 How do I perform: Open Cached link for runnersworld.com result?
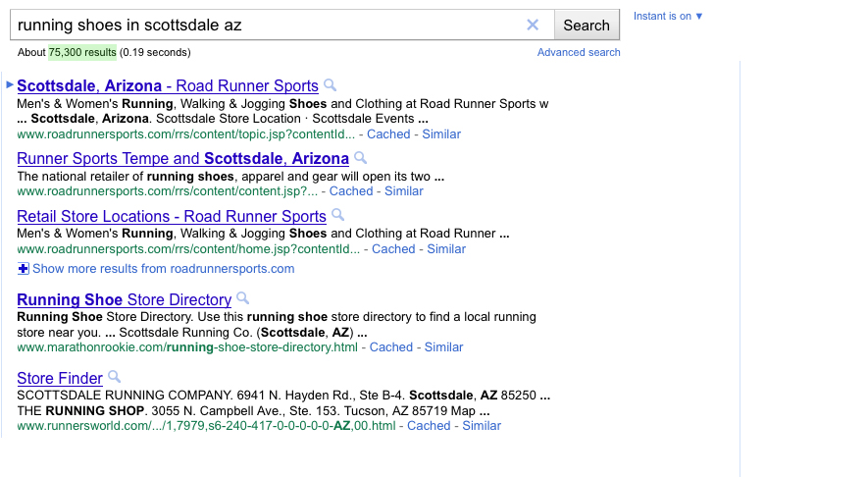coord(429,426)
